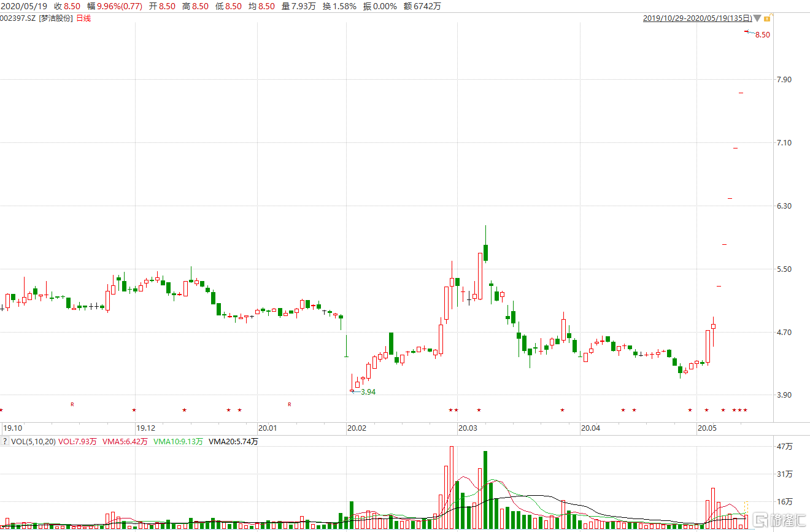Click the 20.02 time axis label
Viewport: 810px width, 532px height.
pyautogui.click(x=357, y=428)
